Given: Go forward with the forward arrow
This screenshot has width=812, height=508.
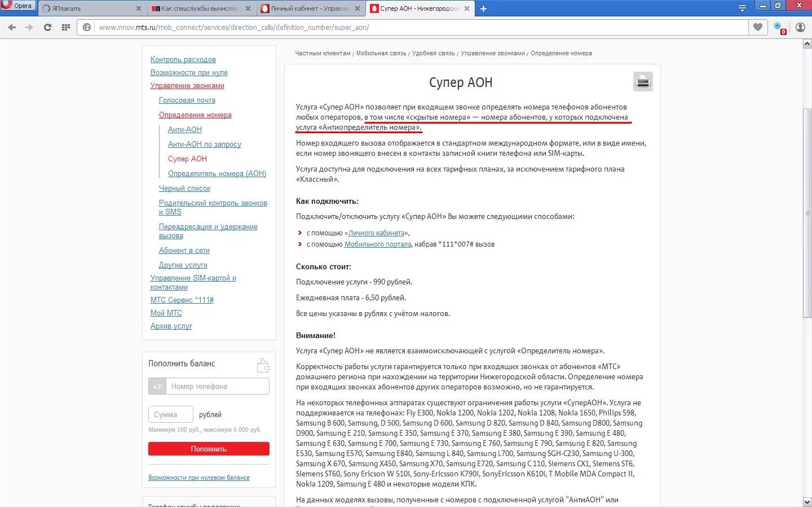Looking at the screenshot, I should point(29,27).
